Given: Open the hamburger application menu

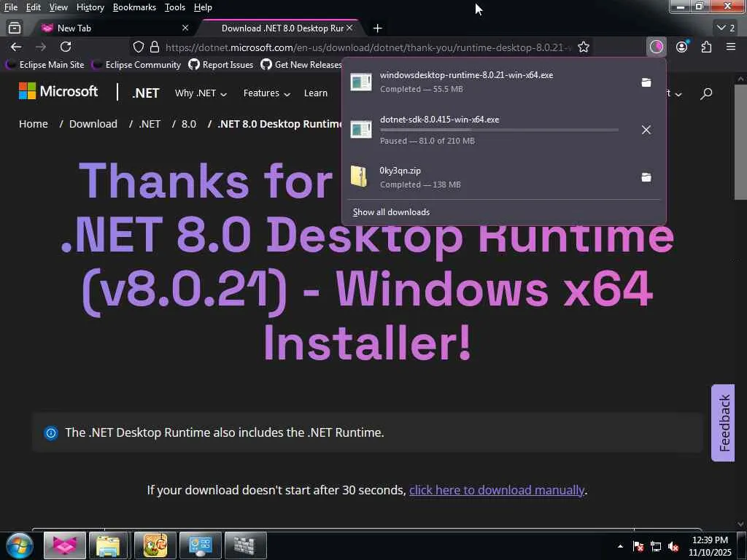Looking at the screenshot, I should [x=731, y=47].
